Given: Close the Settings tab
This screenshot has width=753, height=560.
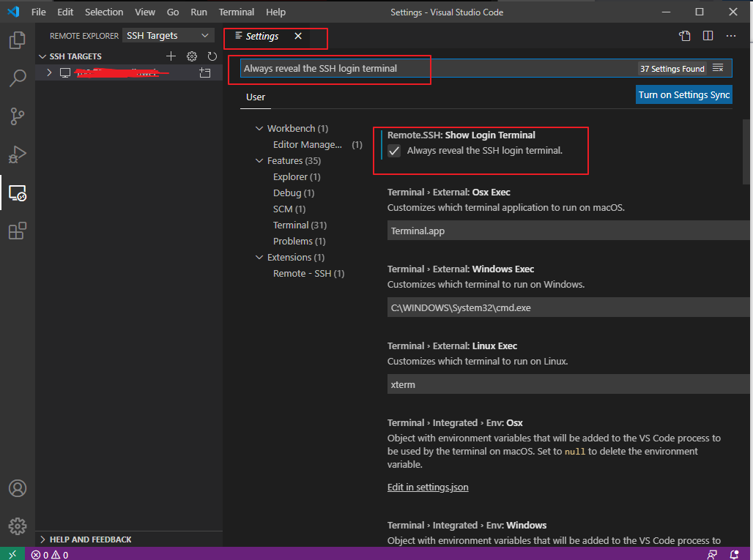Looking at the screenshot, I should tap(298, 36).
